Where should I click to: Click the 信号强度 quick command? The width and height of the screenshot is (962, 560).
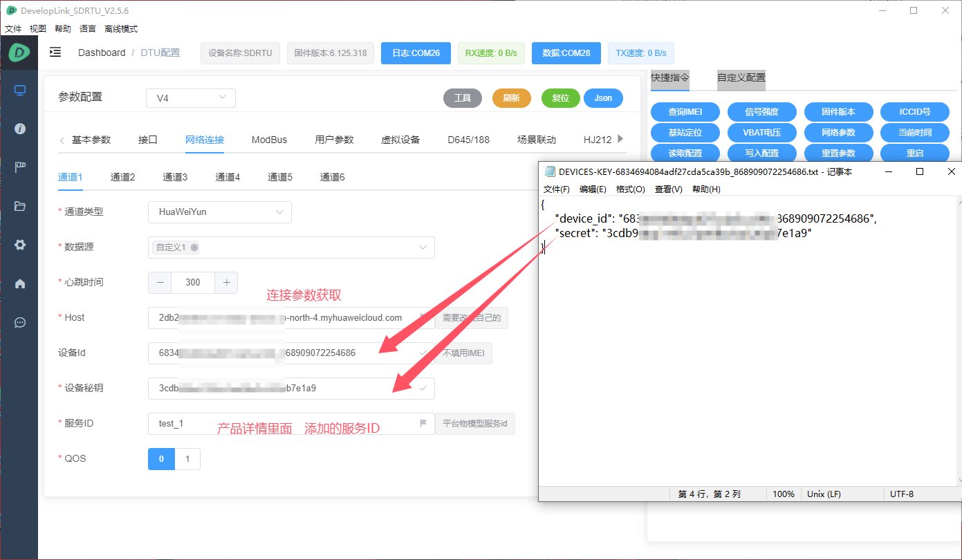pos(761,112)
